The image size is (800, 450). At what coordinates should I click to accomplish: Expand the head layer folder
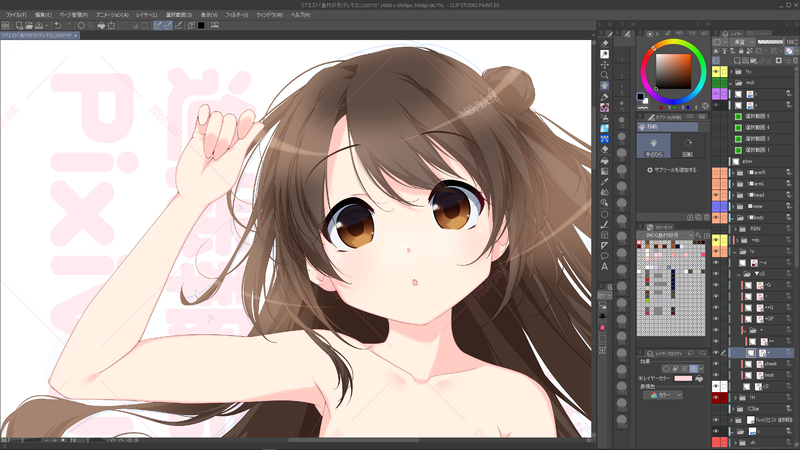(733, 195)
